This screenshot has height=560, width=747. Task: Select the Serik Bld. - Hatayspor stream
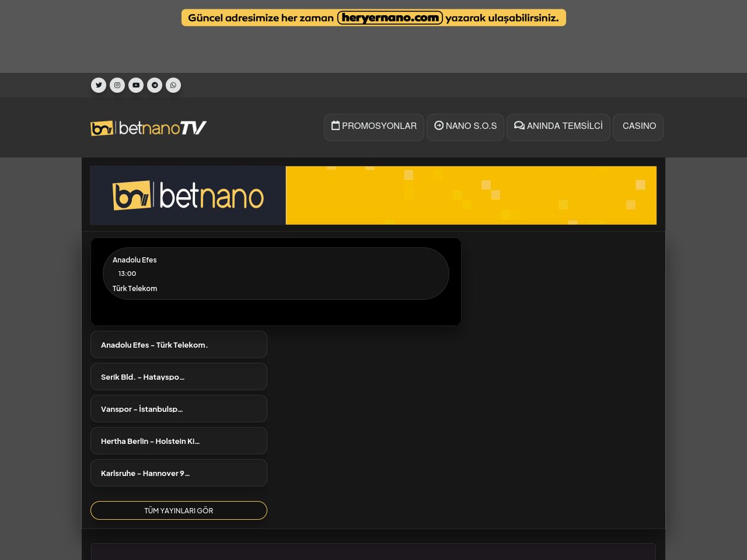(179, 377)
